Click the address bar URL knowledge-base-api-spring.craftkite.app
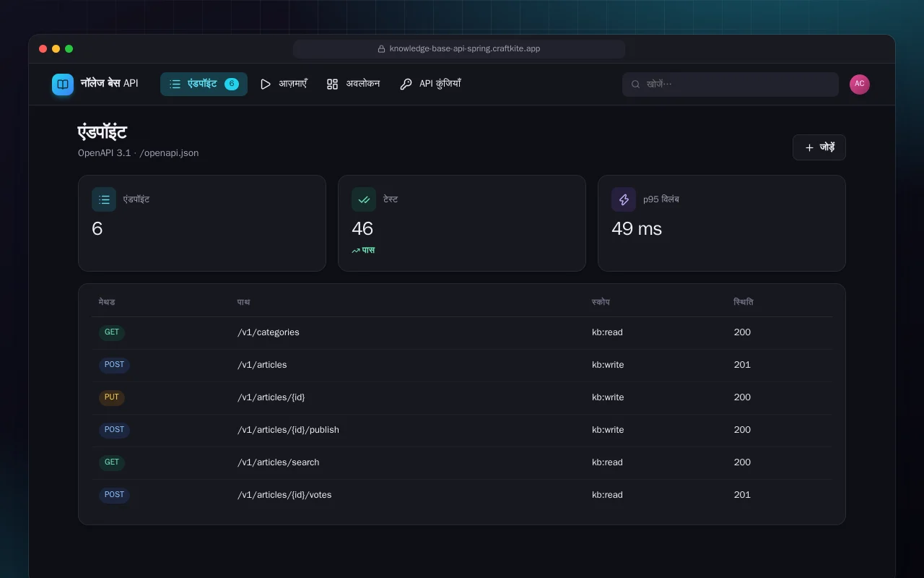 coord(465,49)
